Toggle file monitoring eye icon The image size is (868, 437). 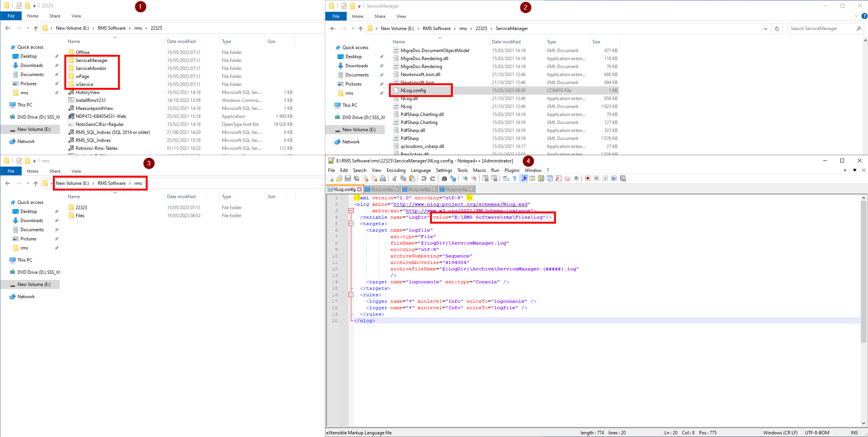click(576, 178)
